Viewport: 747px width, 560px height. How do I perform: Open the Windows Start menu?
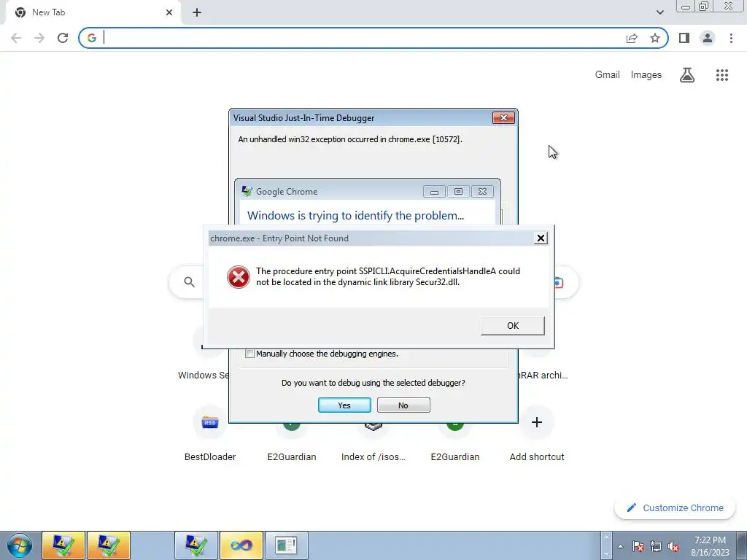pyautogui.click(x=20, y=545)
